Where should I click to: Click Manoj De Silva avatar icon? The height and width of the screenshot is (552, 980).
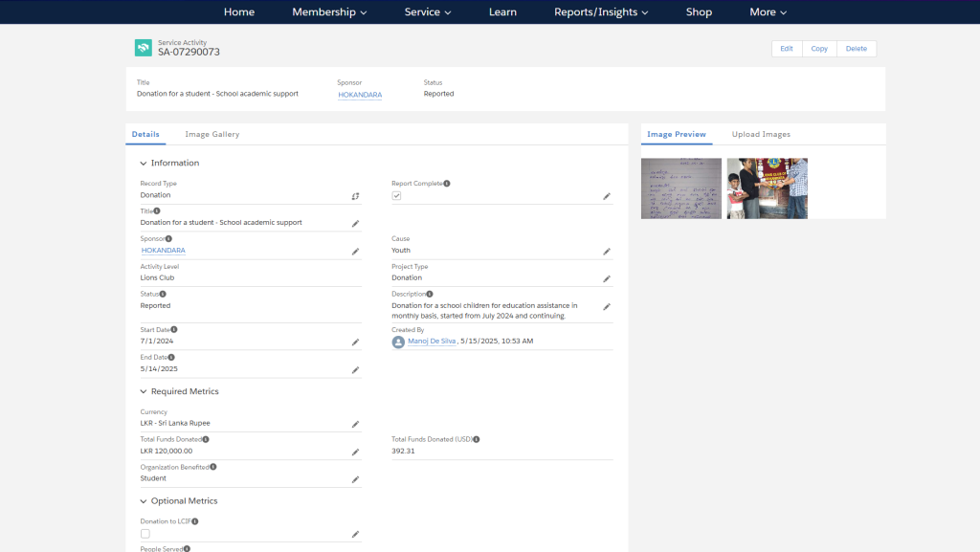(x=398, y=342)
